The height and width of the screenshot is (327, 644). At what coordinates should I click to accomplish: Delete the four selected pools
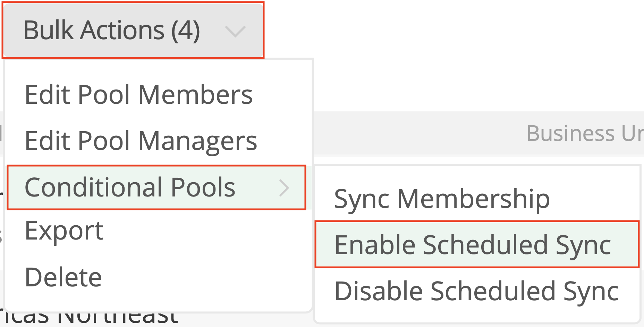point(63,277)
